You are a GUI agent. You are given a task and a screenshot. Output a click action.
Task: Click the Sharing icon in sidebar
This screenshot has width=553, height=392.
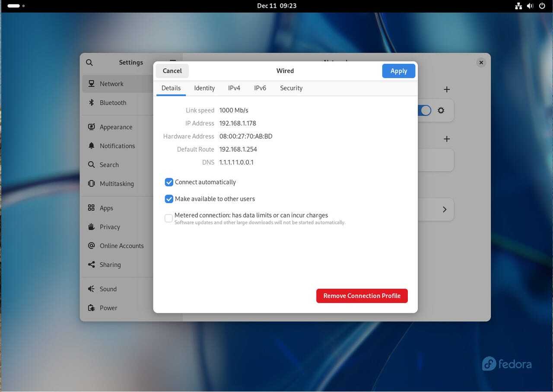pos(91,265)
